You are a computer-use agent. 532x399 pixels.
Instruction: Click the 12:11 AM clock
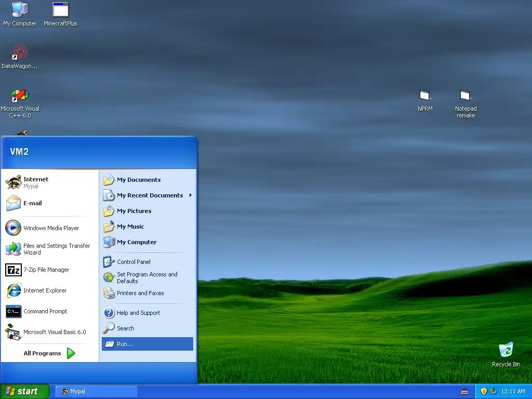[513, 391]
